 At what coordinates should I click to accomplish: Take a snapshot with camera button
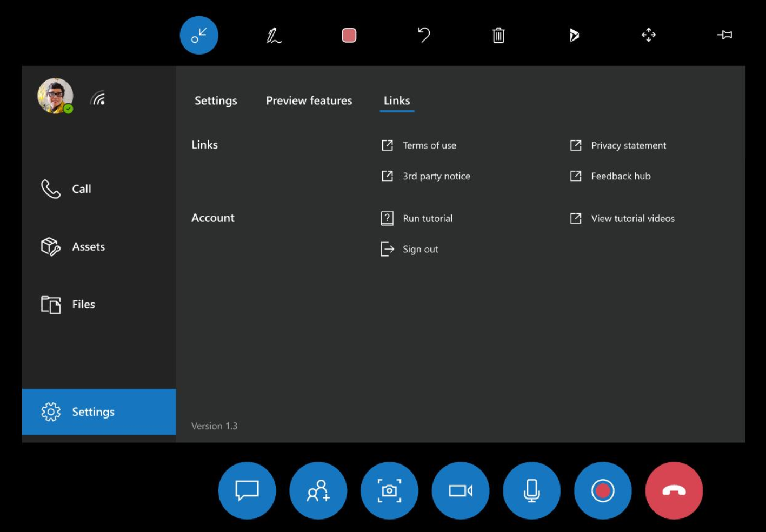(389, 490)
